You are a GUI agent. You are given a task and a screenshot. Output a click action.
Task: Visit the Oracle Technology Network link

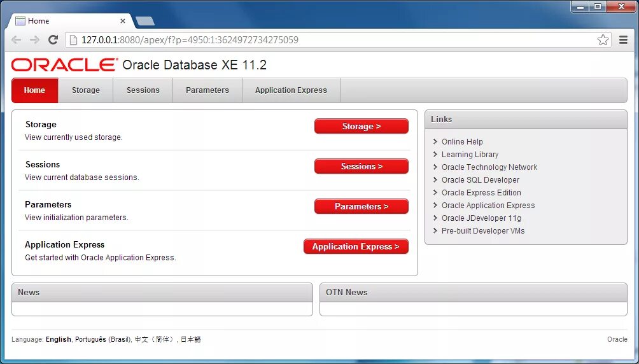coord(489,167)
